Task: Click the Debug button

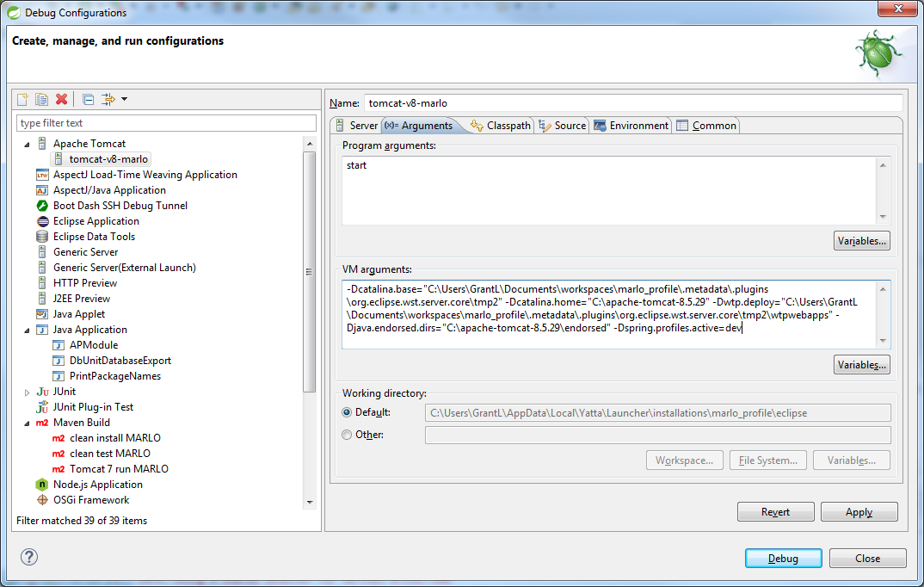Action: click(783, 558)
